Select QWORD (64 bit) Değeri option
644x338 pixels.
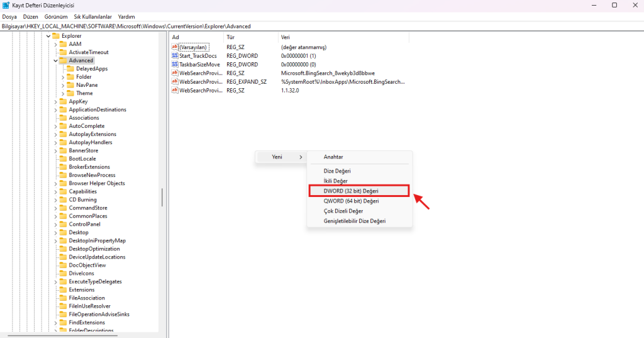[x=351, y=201]
